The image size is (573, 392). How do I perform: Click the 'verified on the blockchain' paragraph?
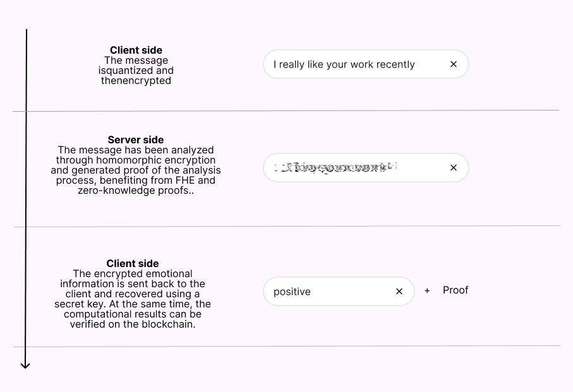133,299
